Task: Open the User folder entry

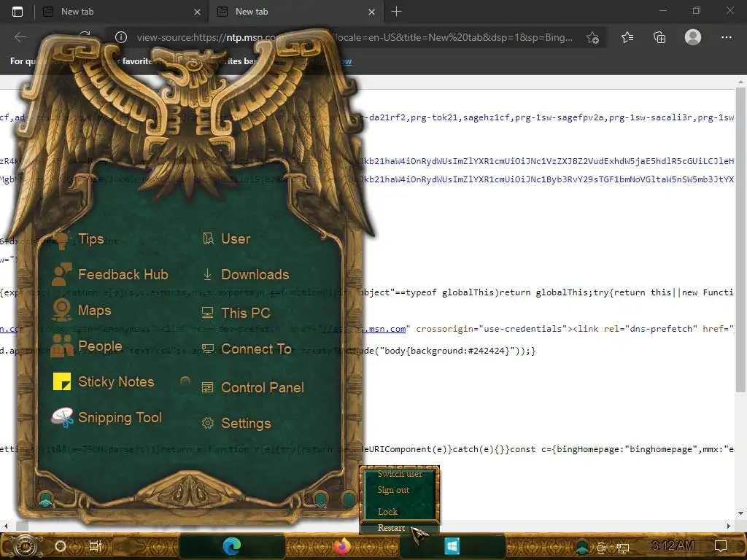Action: pyautogui.click(x=226, y=239)
